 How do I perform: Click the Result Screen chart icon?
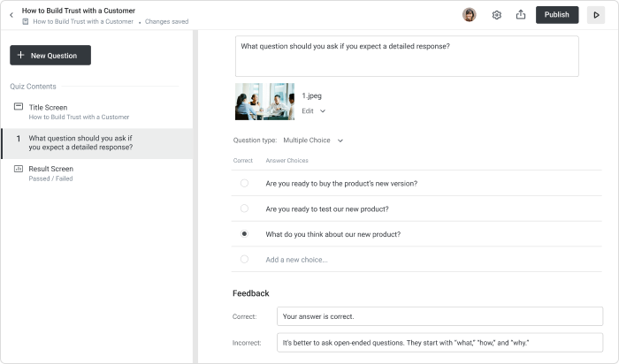[19, 169]
